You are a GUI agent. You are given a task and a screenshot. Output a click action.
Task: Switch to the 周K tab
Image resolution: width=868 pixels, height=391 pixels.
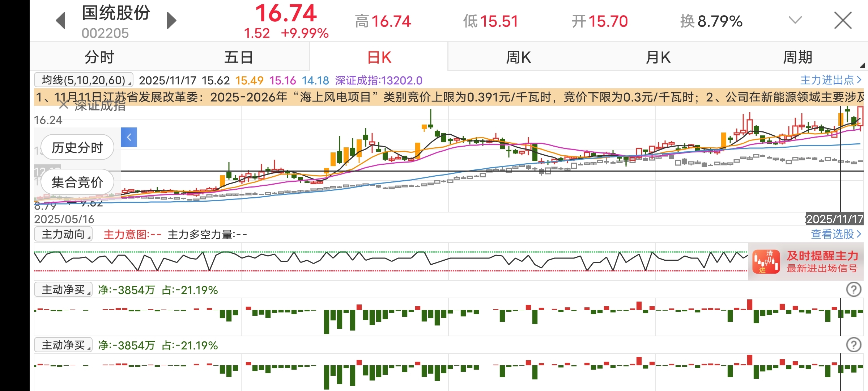518,57
